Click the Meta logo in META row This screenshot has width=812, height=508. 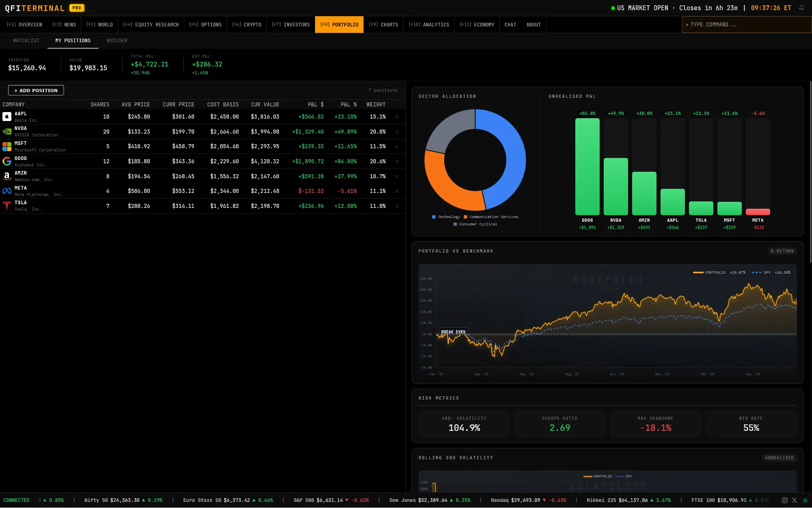click(x=7, y=191)
